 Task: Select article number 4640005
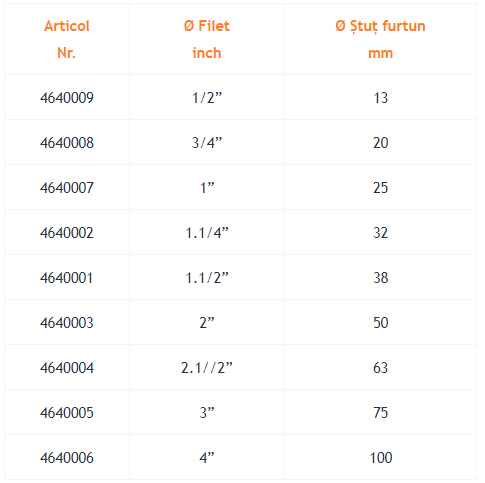pyautogui.click(x=67, y=413)
